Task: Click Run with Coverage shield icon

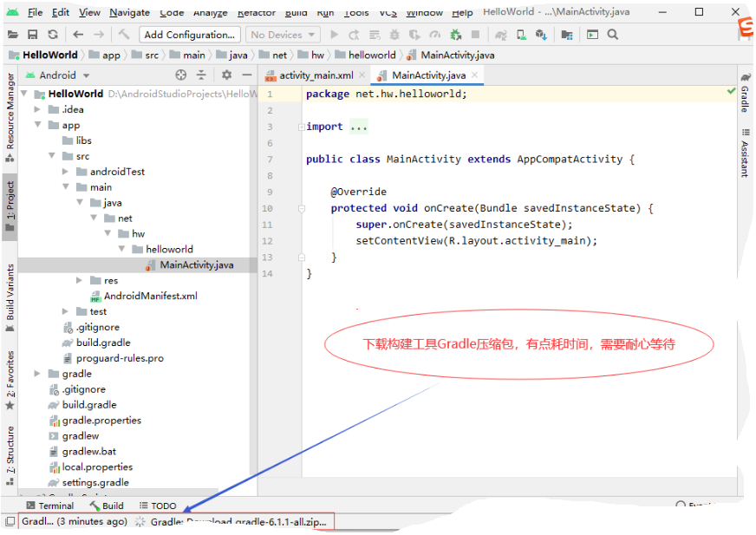Action: 414,35
